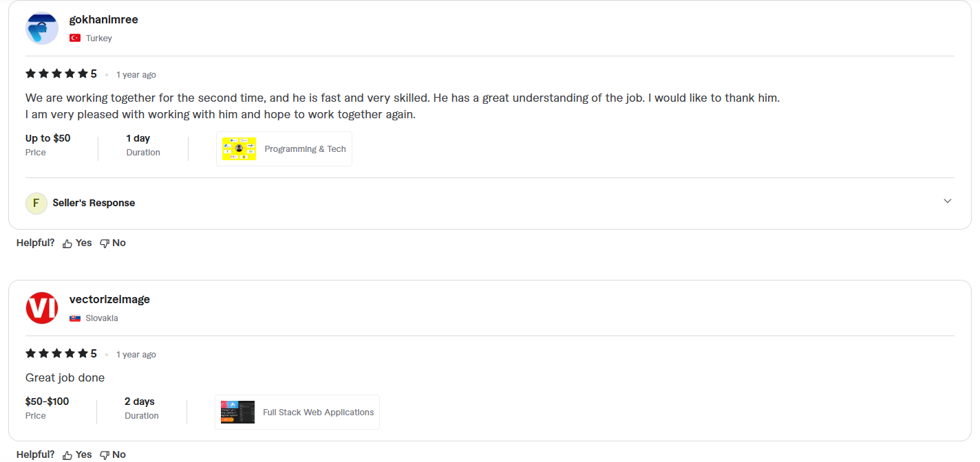The width and height of the screenshot is (980, 462).
Task: Click the Turkey flag icon
Action: (74, 38)
